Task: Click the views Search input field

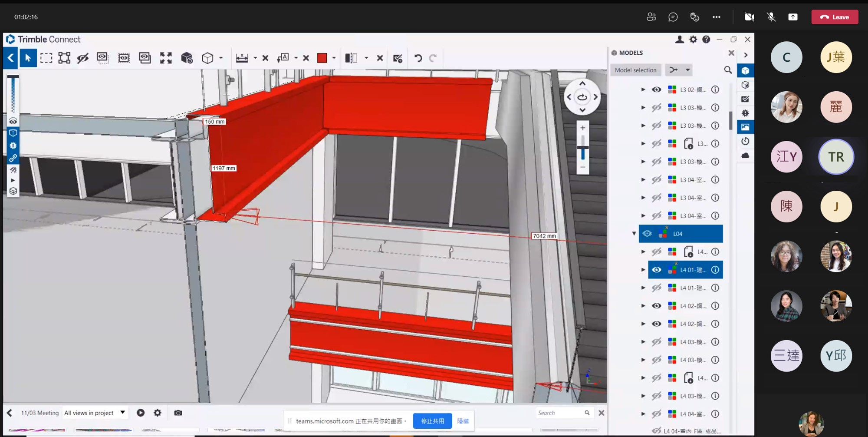Action: click(x=559, y=413)
